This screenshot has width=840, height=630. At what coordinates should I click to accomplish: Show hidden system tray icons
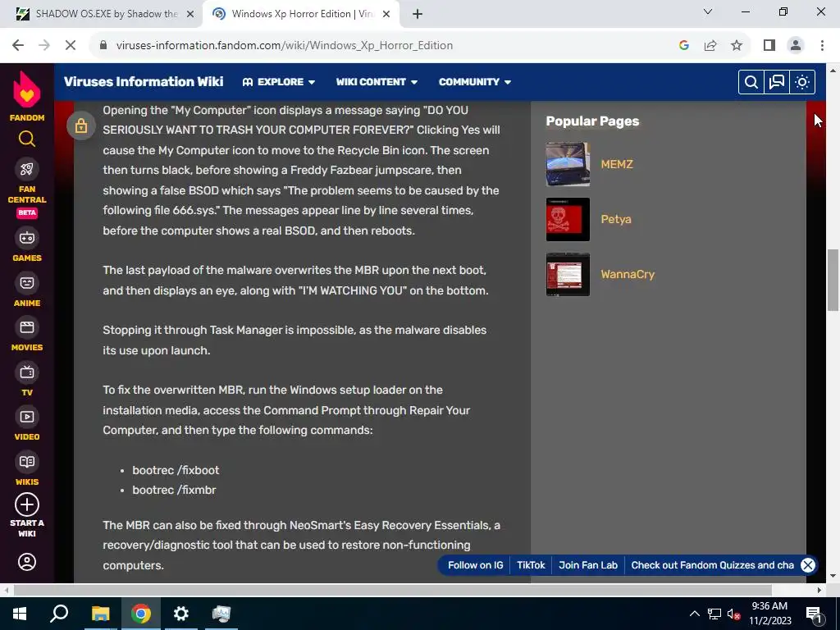tap(694, 614)
